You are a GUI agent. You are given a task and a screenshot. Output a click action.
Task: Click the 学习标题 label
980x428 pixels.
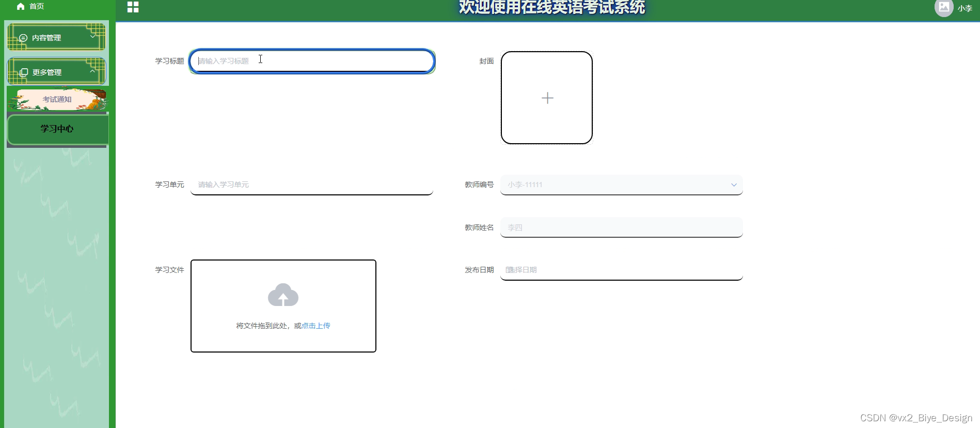169,61
